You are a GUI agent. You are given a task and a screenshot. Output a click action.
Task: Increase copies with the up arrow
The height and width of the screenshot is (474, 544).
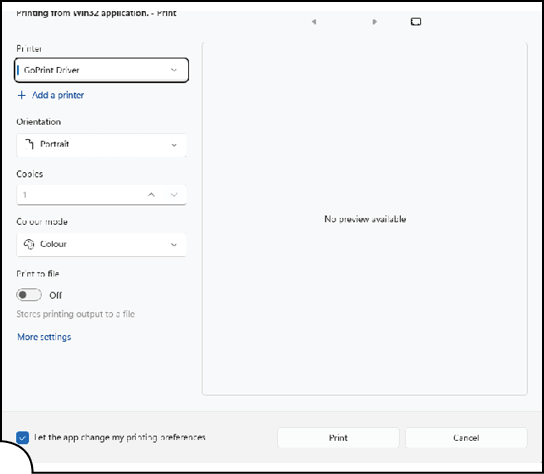[x=151, y=195]
